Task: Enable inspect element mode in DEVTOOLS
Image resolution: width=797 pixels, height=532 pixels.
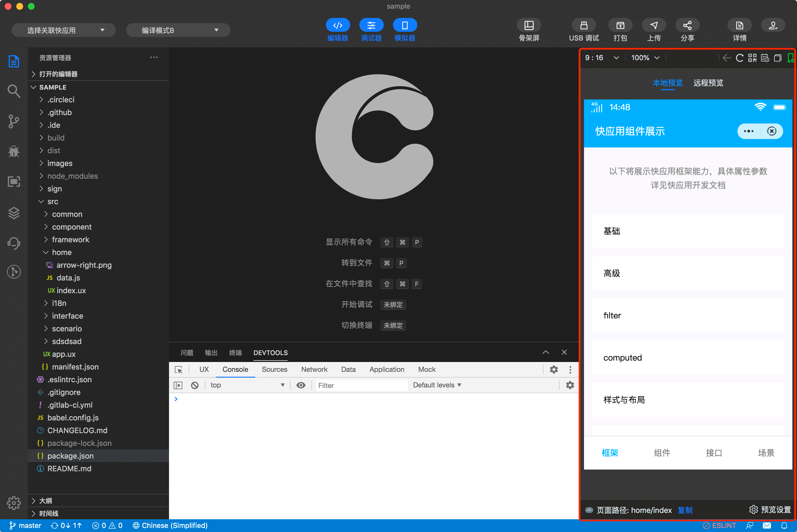Action: point(179,370)
